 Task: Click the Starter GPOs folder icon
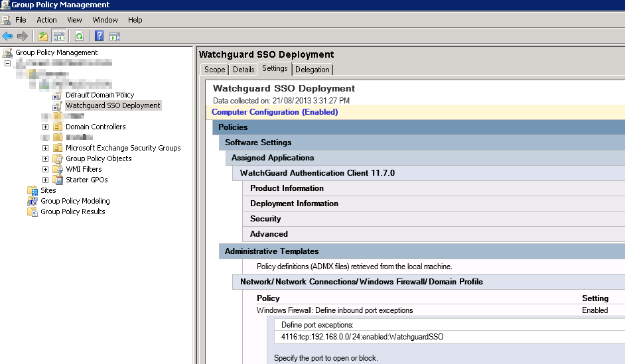tap(58, 180)
